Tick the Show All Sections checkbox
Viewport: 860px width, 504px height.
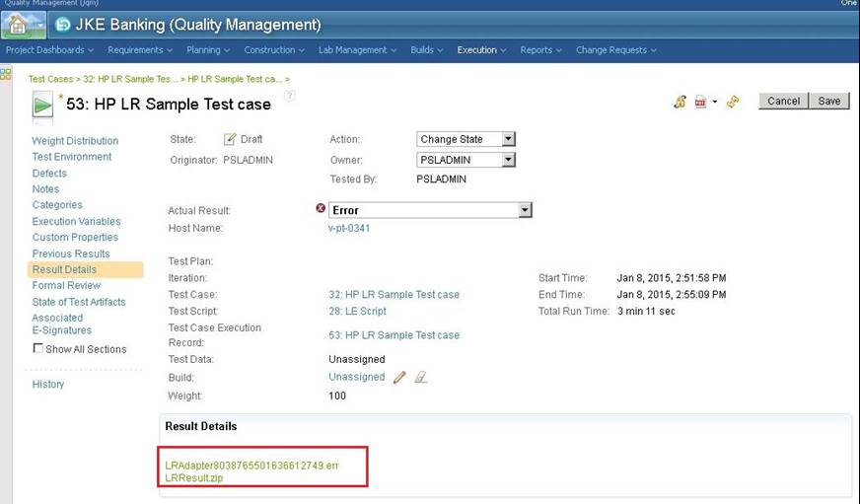point(37,348)
